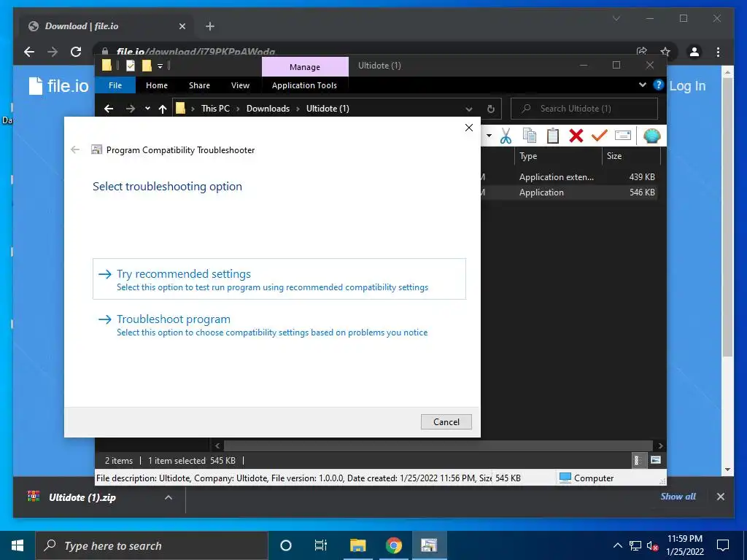Click the red X Delete icon

pyautogui.click(x=576, y=136)
